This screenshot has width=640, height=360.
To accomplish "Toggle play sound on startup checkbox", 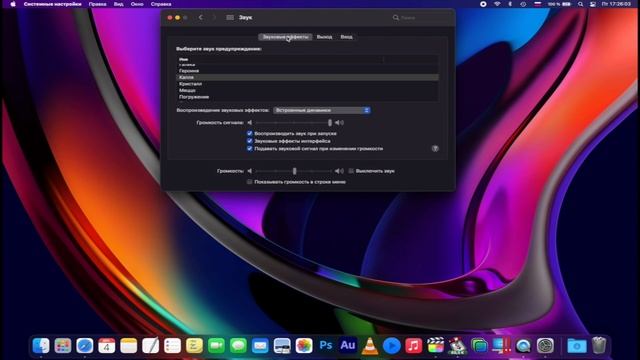I will (249, 133).
